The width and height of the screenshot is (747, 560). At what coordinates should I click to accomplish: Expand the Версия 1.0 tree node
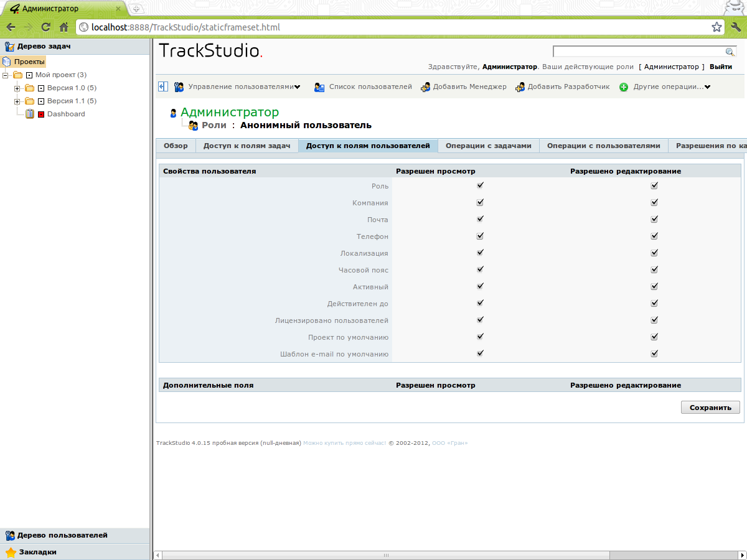pyautogui.click(x=17, y=88)
